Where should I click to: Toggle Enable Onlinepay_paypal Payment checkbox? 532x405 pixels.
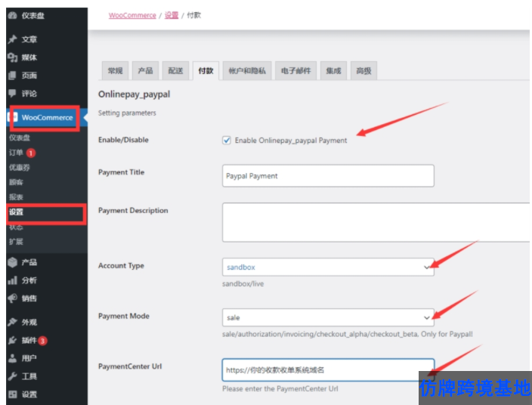pos(226,140)
